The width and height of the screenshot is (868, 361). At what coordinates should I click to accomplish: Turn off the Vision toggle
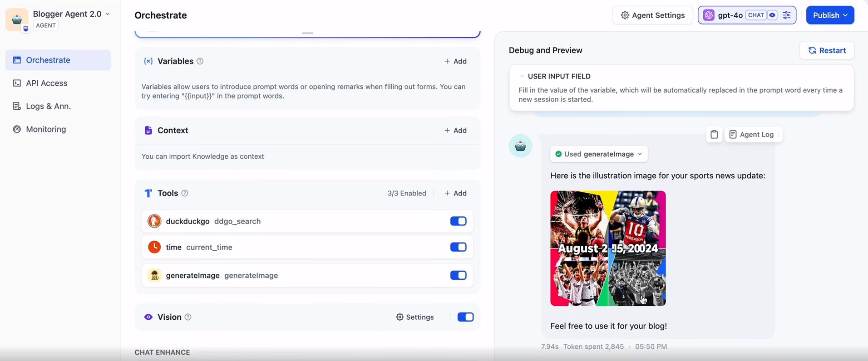[x=465, y=317]
